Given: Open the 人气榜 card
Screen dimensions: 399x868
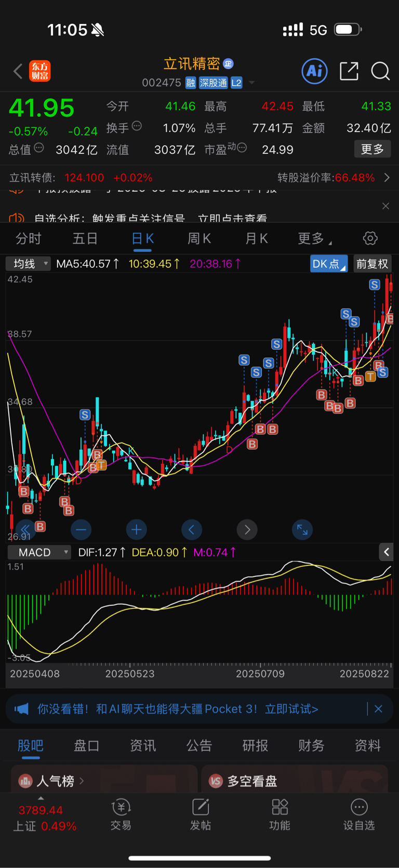Looking at the screenshot, I should tap(104, 779).
